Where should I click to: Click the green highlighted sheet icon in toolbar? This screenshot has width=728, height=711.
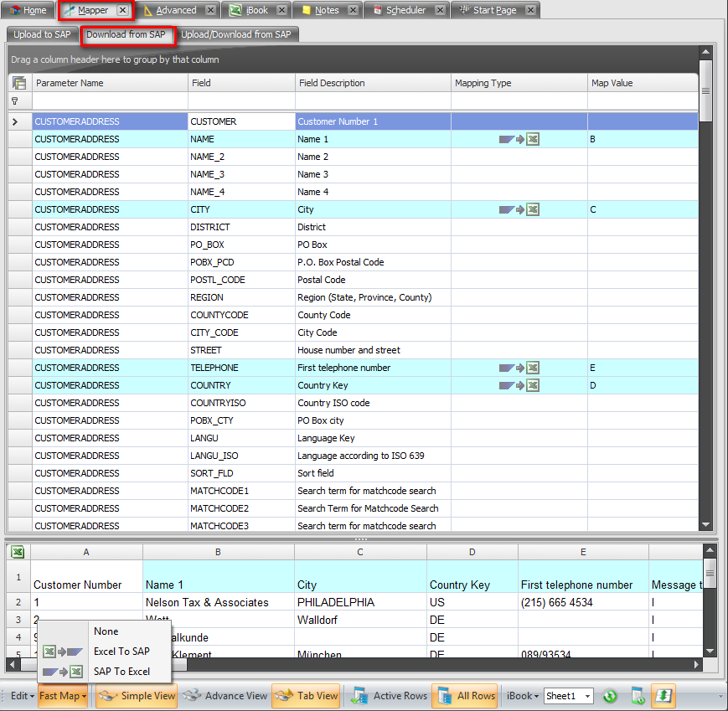pyautogui.click(x=663, y=696)
